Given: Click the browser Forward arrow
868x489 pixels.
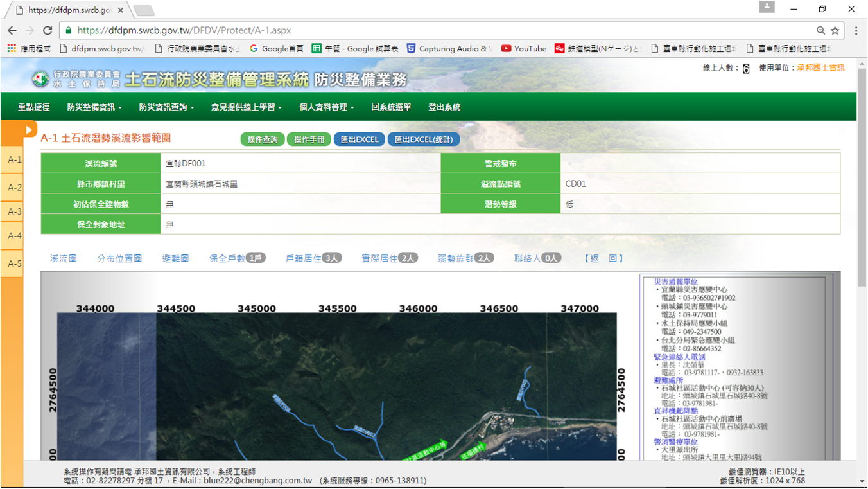Looking at the screenshot, I should [x=30, y=30].
